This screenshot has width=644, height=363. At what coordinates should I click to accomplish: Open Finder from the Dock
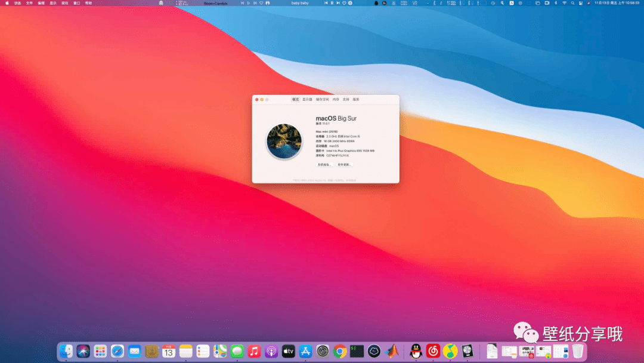(66, 351)
